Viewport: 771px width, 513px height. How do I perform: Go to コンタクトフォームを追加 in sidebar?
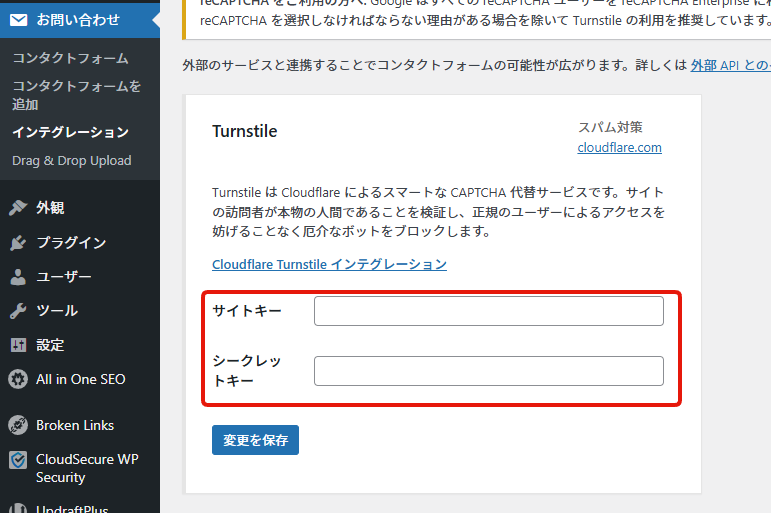tap(76, 95)
